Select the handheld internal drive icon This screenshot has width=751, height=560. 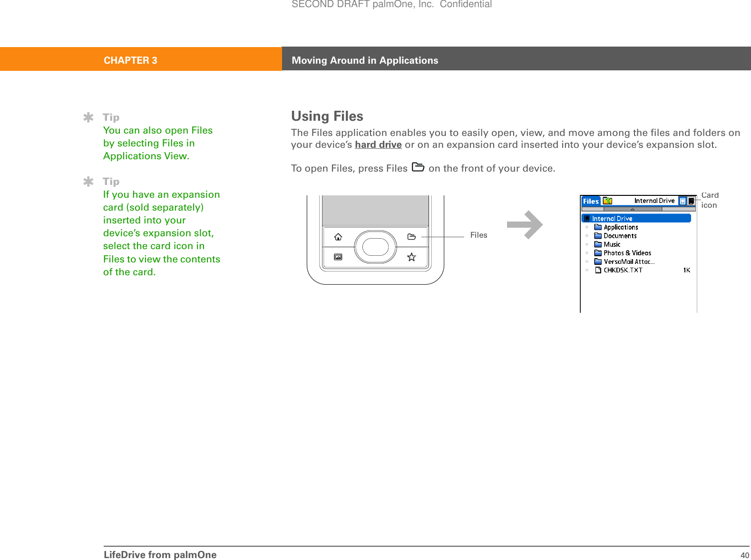[683, 201]
